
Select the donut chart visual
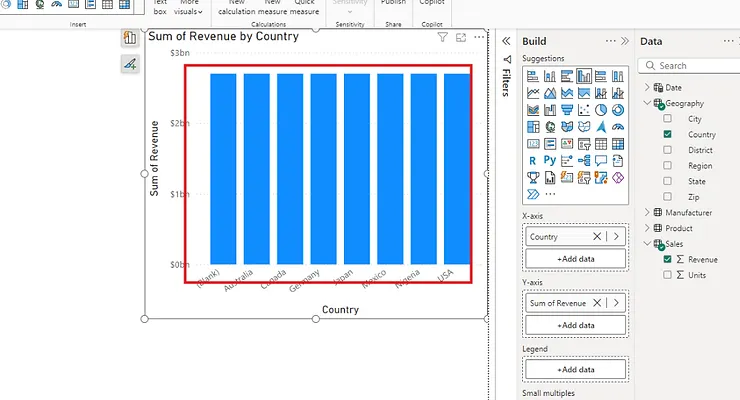pos(618,110)
